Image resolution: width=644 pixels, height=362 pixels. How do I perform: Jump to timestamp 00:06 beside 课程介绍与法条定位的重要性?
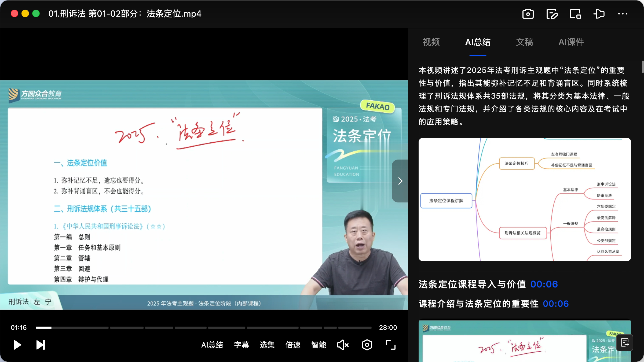[555, 304]
